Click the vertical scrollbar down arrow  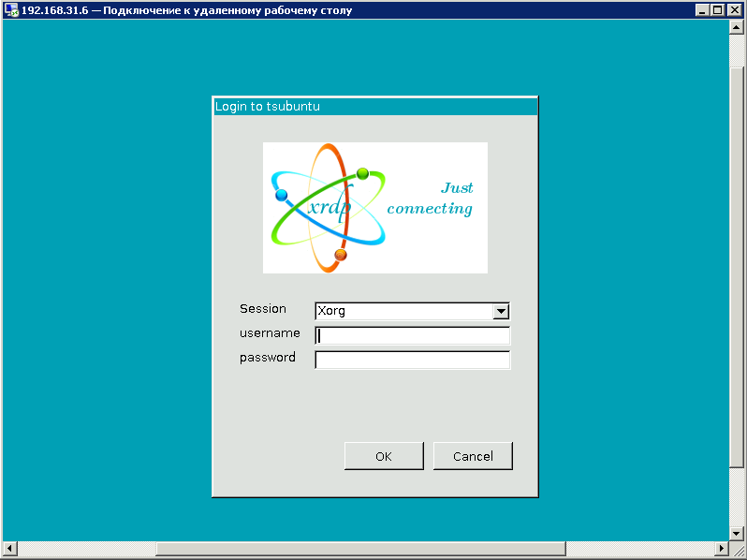736,532
